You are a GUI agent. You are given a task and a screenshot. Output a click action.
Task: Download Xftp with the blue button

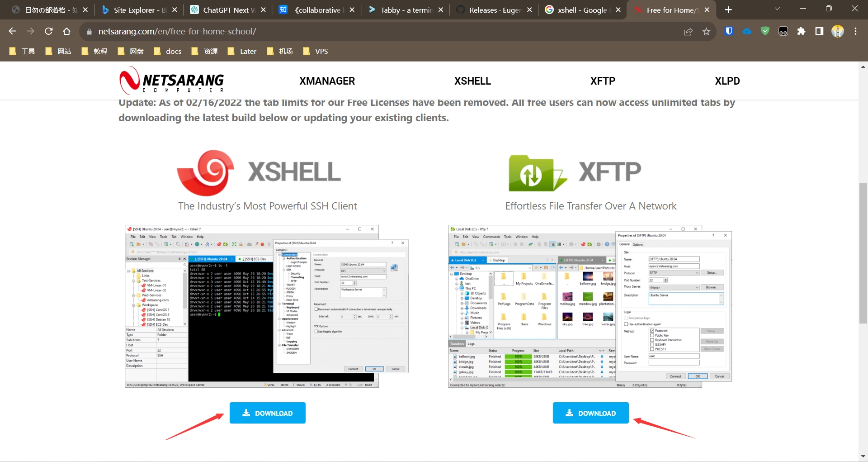pos(590,413)
